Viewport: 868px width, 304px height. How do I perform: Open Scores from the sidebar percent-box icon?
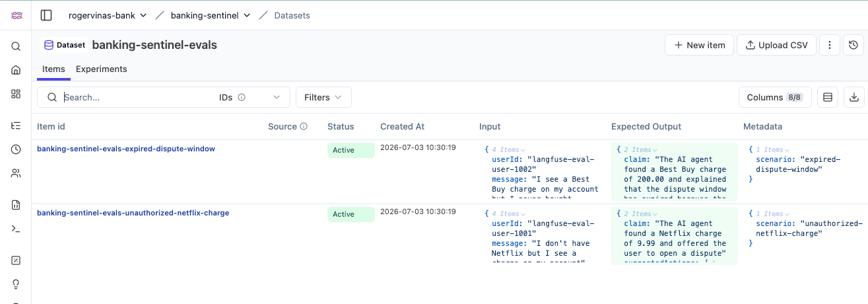[16, 260]
